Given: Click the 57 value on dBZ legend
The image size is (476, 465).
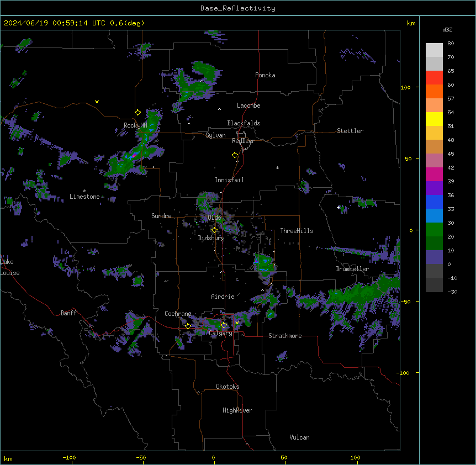Looking at the screenshot, I should click(451, 99).
